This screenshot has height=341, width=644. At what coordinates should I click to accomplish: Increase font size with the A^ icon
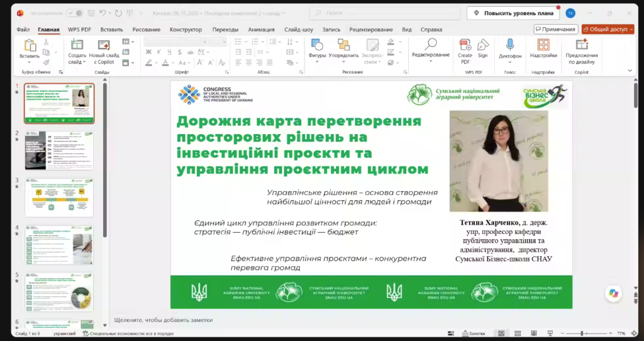(x=199, y=62)
